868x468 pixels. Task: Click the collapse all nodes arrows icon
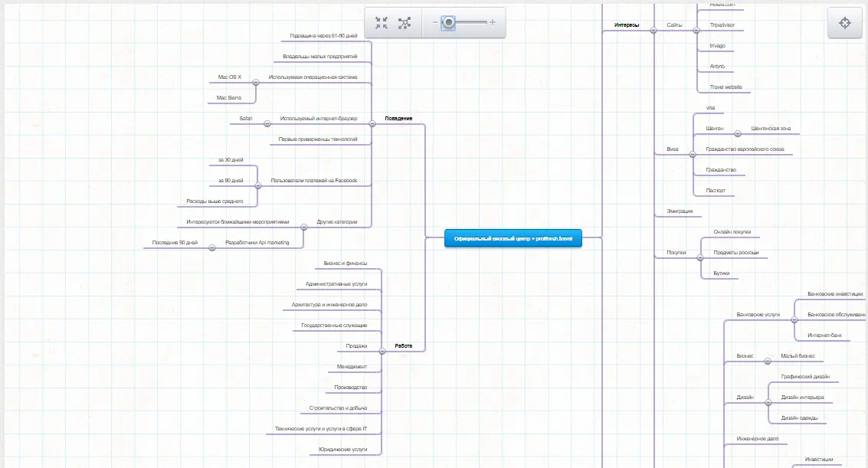(382, 23)
